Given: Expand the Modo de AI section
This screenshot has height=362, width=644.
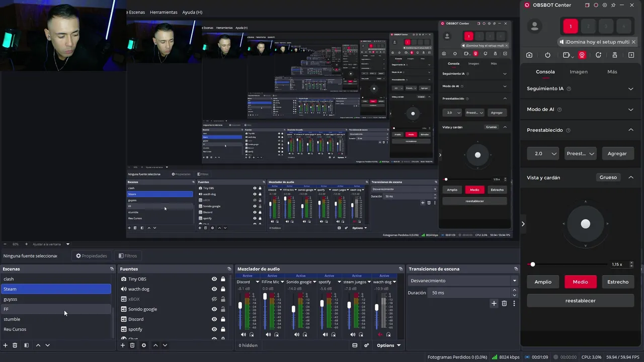Looking at the screenshot, I should [x=630, y=110].
